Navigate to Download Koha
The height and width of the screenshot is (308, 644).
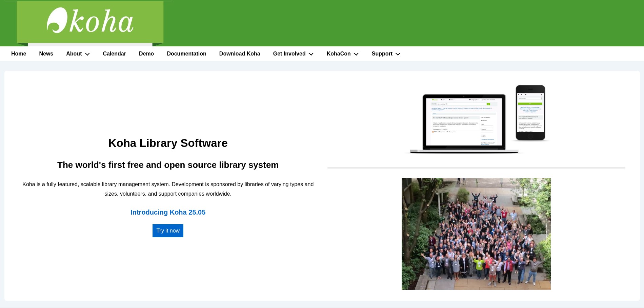(x=240, y=54)
